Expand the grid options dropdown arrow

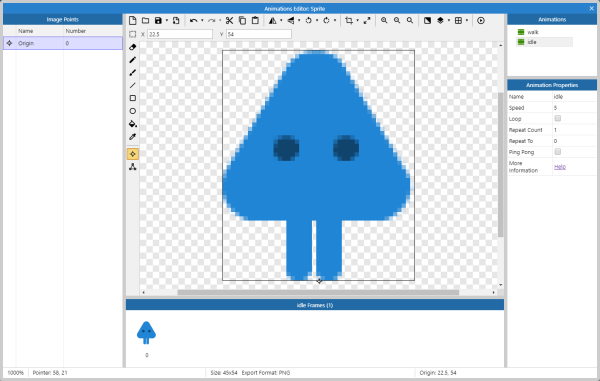point(466,20)
